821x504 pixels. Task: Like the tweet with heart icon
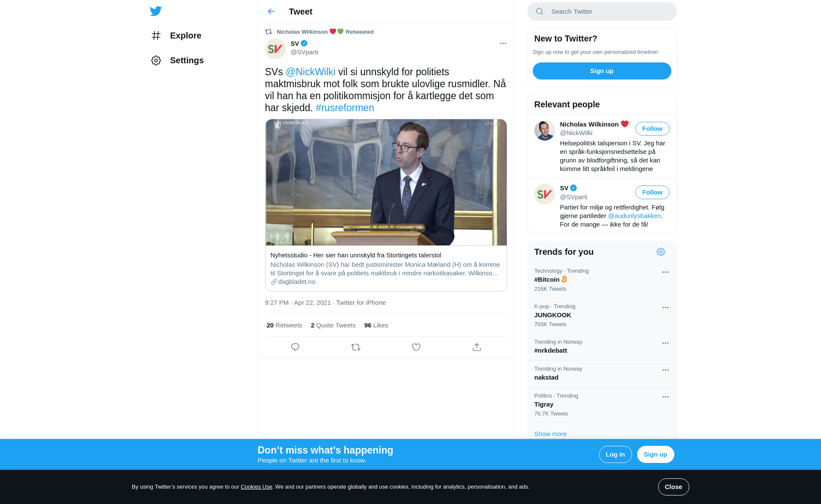[416, 347]
